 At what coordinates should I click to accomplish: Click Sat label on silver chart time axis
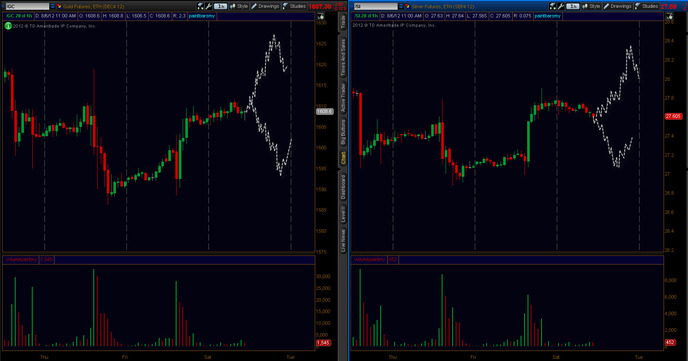556,357
